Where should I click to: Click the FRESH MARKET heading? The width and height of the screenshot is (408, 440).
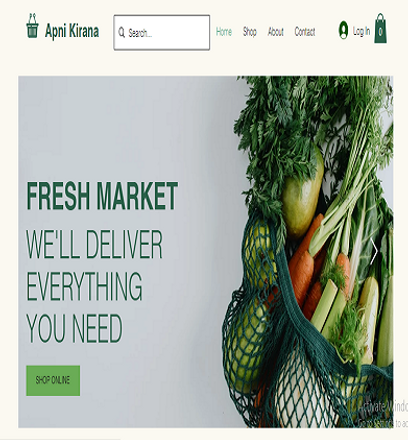[102, 196]
